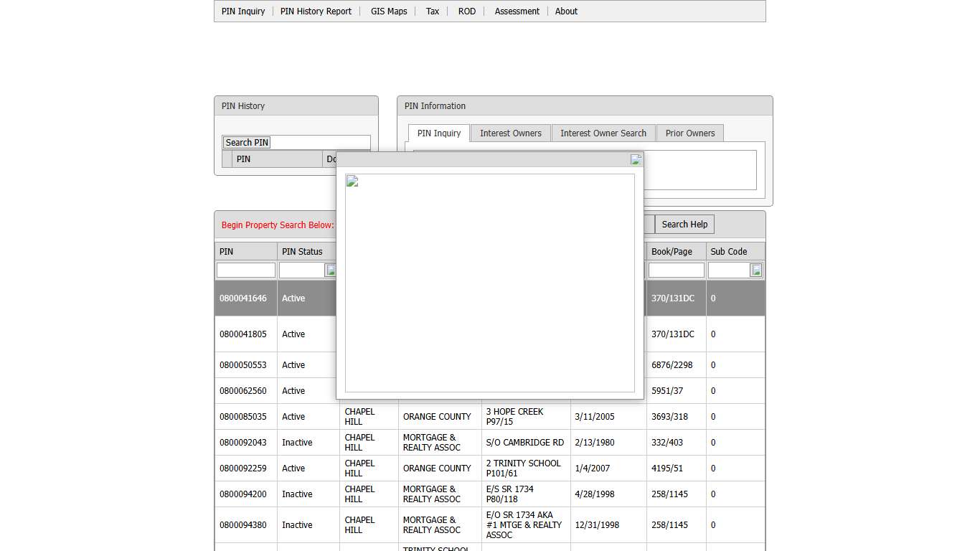Select the row with PIN 0800085035
Viewport: 980px width, 551px height.
click(243, 417)
